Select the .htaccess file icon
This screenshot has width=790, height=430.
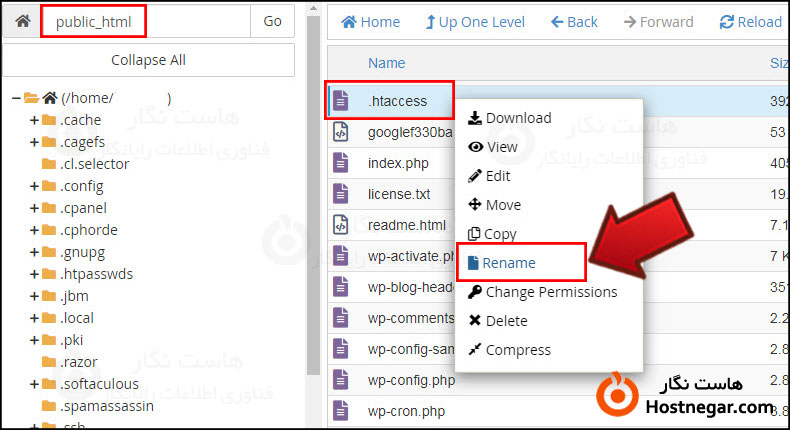click(341, 101)
